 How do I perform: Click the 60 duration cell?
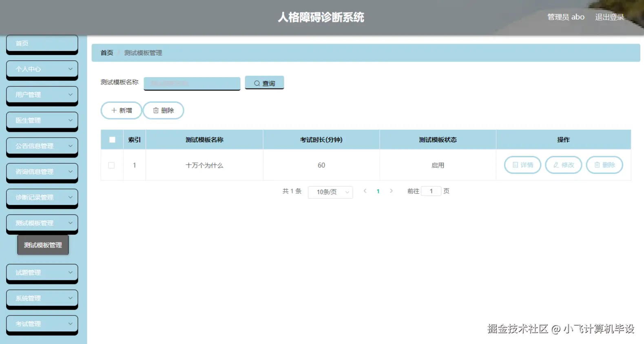point(321,165)
